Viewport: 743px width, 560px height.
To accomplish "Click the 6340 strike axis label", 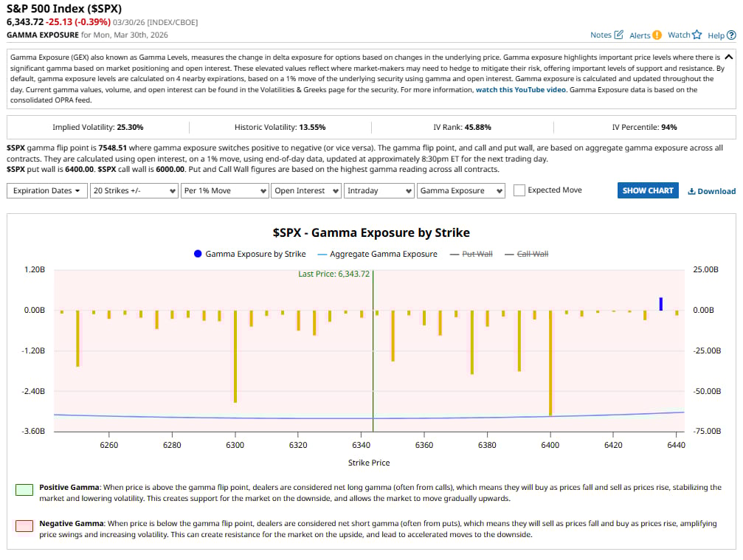I will coord(361,445).
